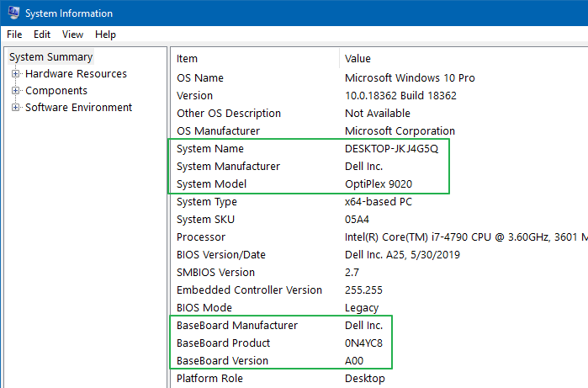
Task: Open the View menu
Action: pyautogui.click(x=72, y=35)
